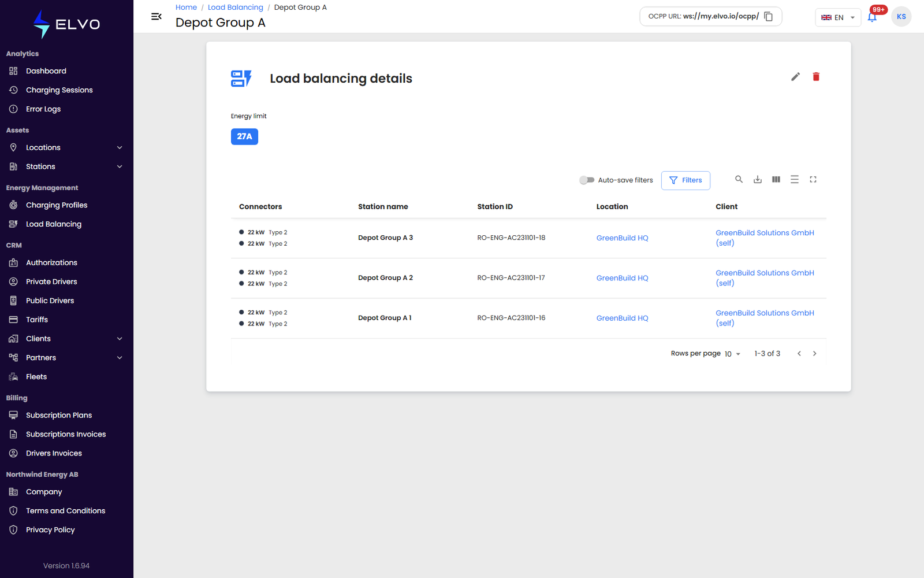Edit load balancing details pencil icon
924x578 pixels.
click(795, 77)
